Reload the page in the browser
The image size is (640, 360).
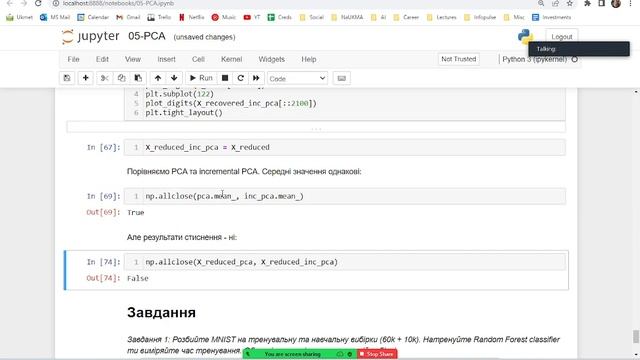coord(38,3)
